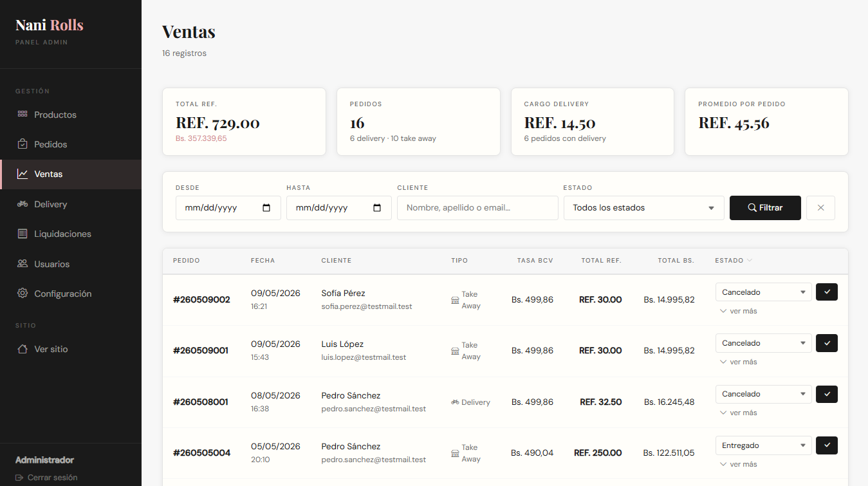
Task: Open status dropdown for order #260509001
Action: [x=763, y=343]
